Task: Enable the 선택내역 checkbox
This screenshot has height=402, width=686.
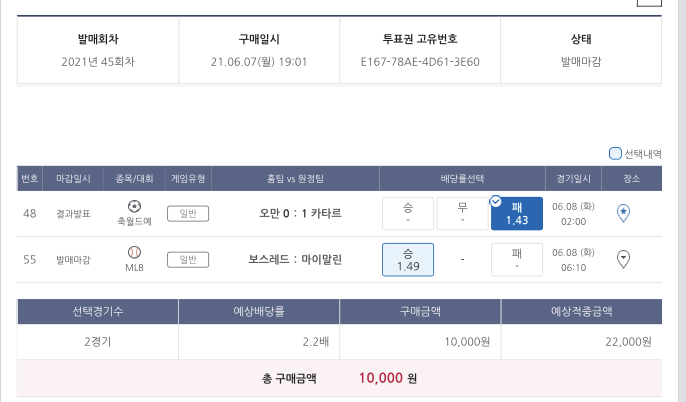Action: point(615,154)
